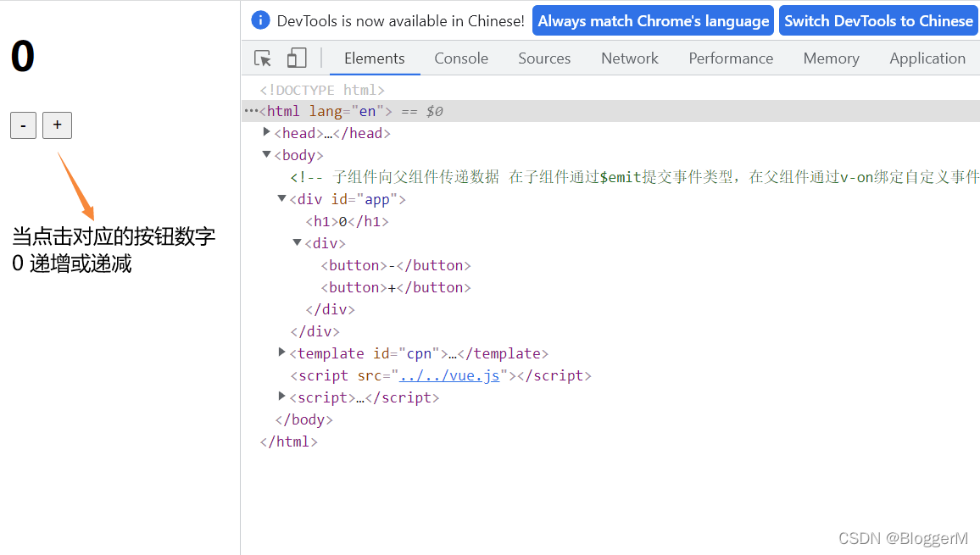
Task: Click the DevTools available in Chinese message
Action: 401,20
